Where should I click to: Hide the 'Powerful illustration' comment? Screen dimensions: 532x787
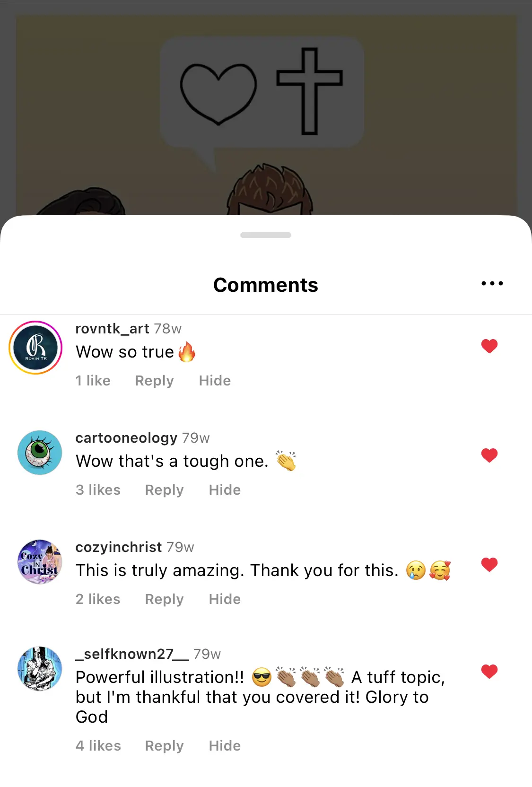tap(225, 746)
